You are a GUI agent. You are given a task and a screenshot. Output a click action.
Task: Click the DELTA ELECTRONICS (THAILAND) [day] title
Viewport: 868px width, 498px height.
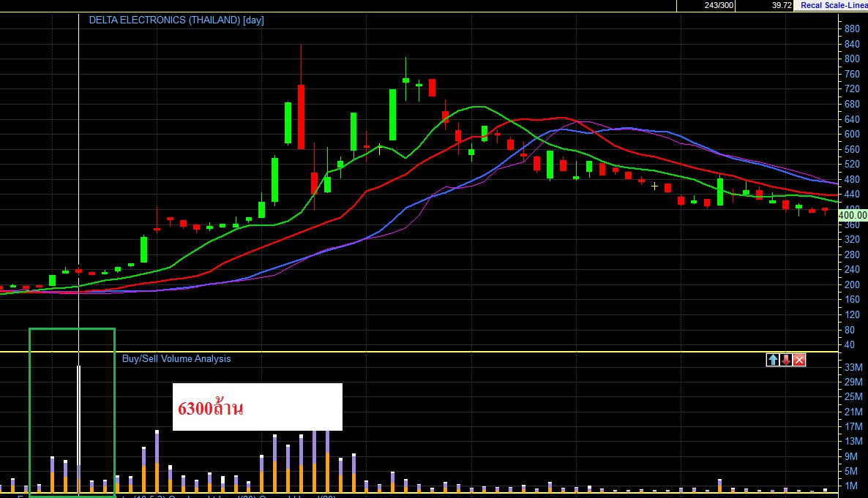pos(176,20)
